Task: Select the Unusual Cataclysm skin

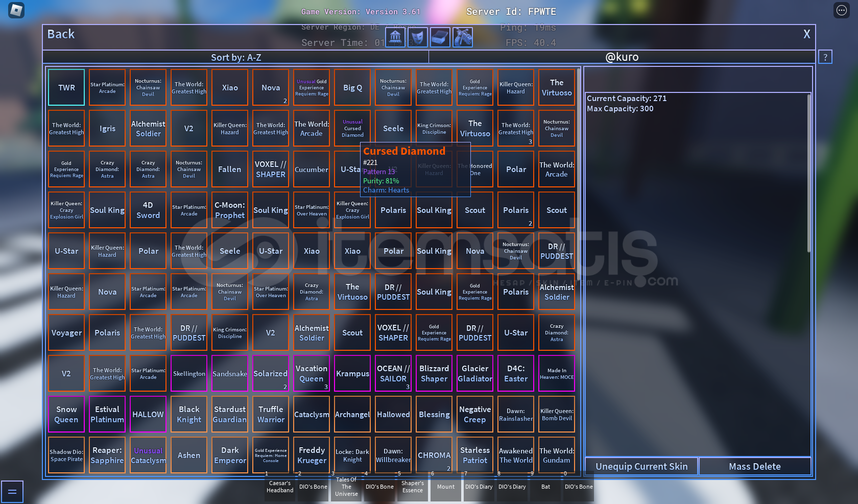Action: tap(148, 455)
